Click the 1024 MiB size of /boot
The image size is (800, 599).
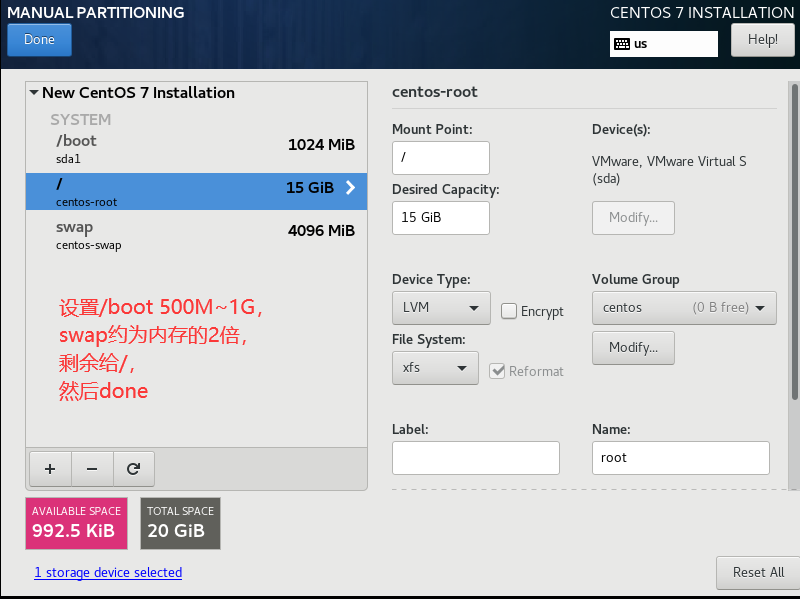321,145
